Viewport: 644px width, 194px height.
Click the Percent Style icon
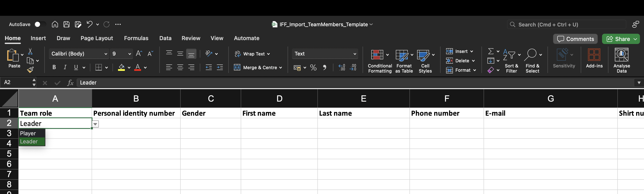[x=313, y=68]
